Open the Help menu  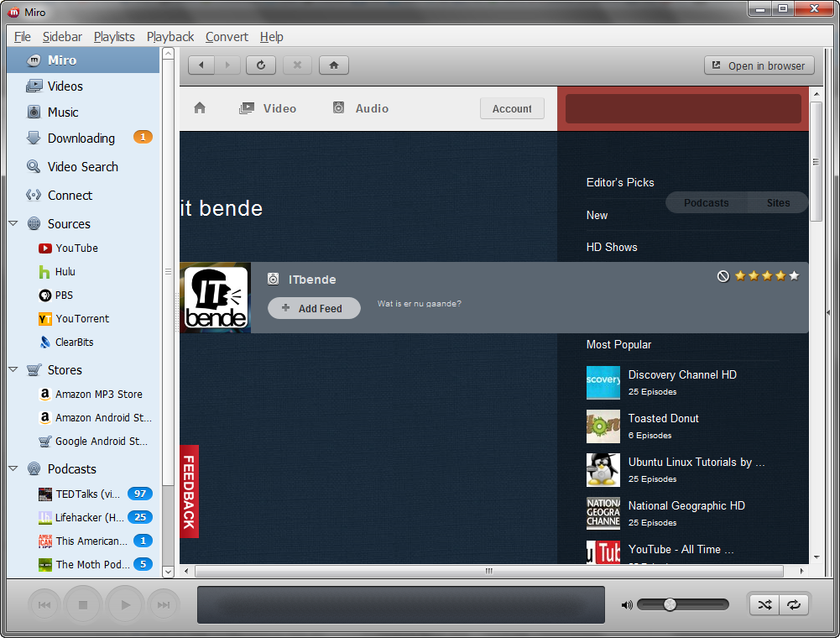pos(272,36)
